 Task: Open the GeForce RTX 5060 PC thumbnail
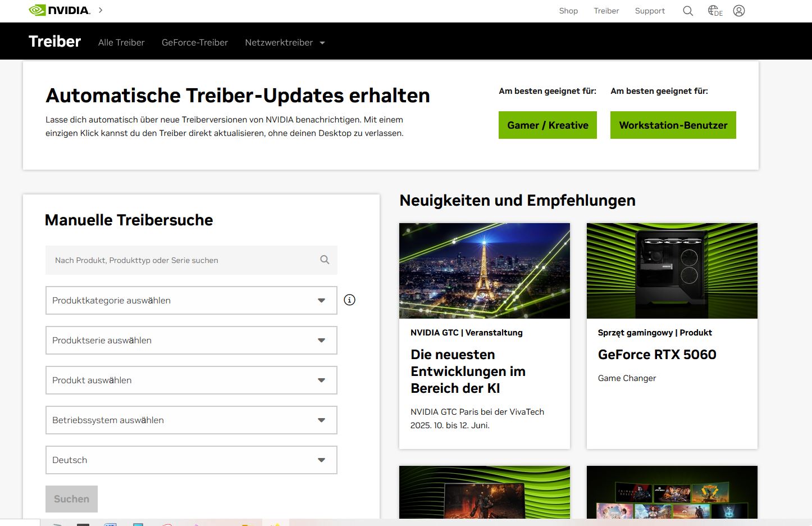672,271
